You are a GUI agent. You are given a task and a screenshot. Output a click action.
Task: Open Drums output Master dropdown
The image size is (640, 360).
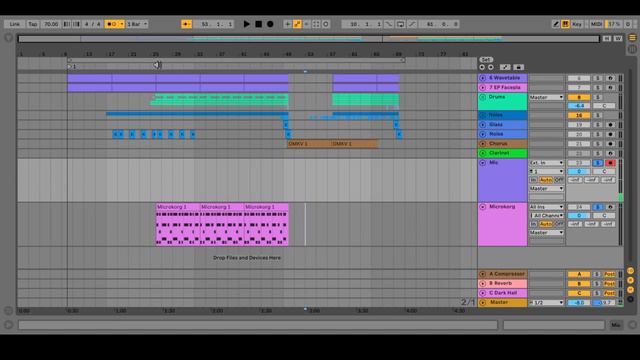(546, 97)
